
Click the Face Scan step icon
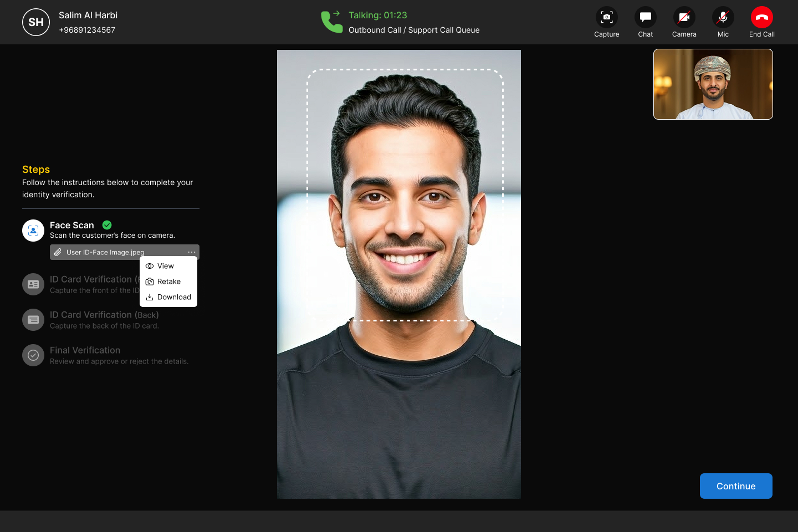[33, 230]
